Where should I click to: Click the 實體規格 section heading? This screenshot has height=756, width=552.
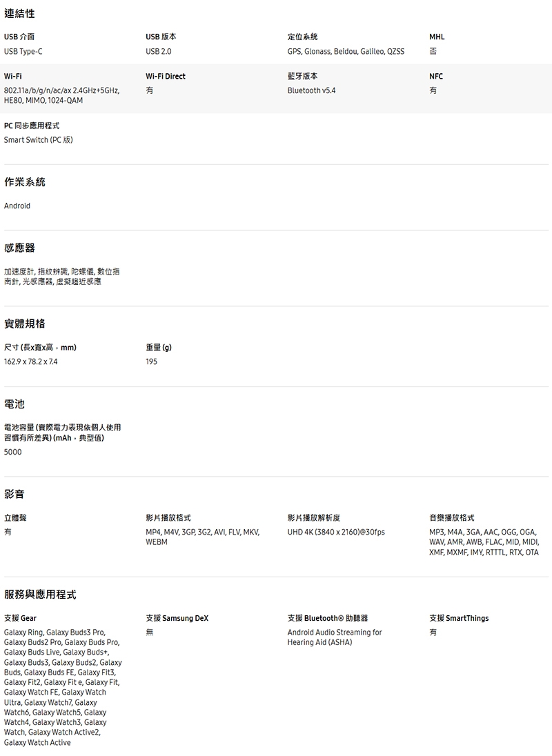(x=25, y=324)
